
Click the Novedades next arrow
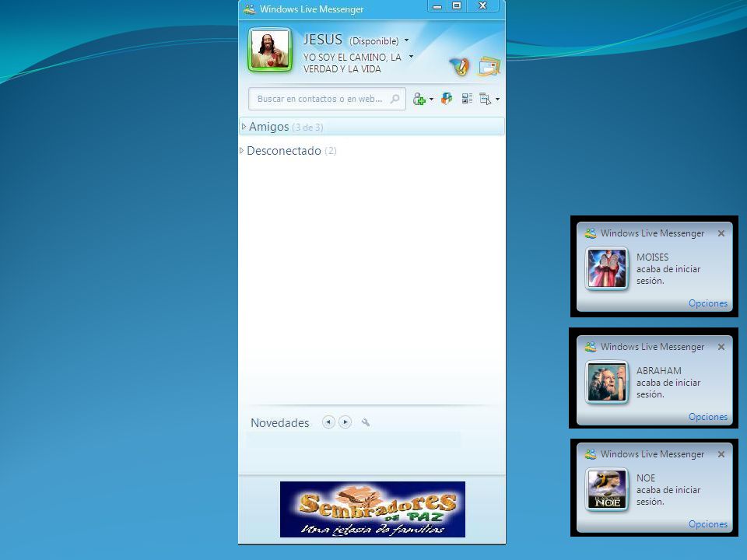point(345,422)
